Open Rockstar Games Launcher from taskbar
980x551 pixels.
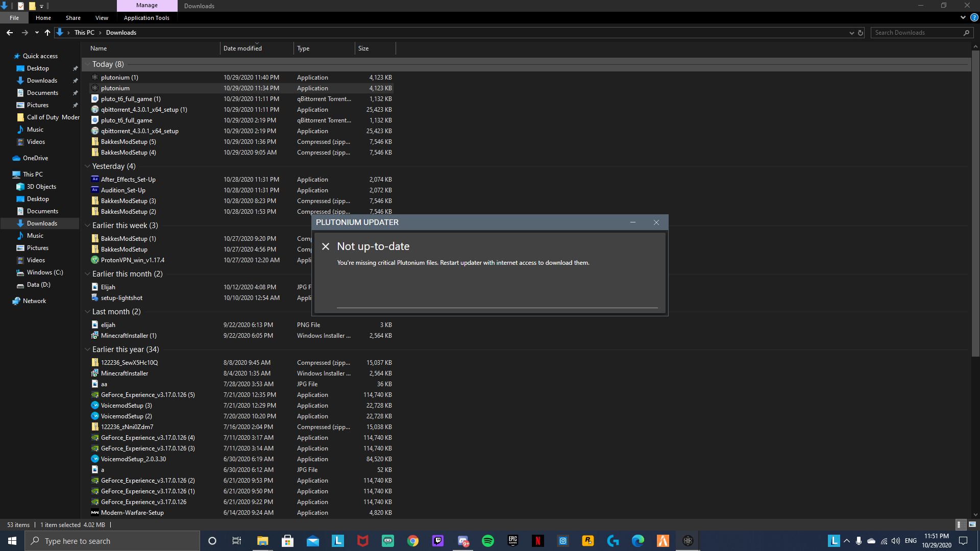point(588,541)
